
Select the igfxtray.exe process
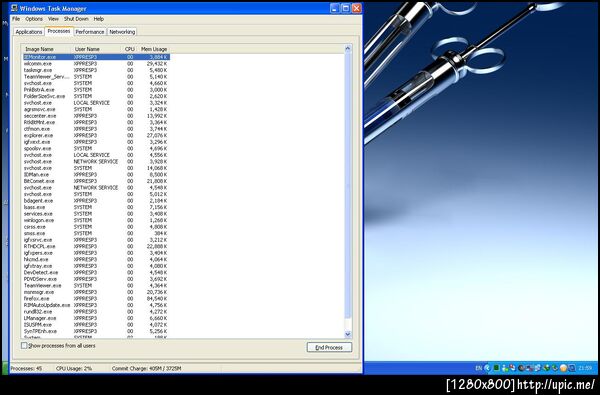96,266
